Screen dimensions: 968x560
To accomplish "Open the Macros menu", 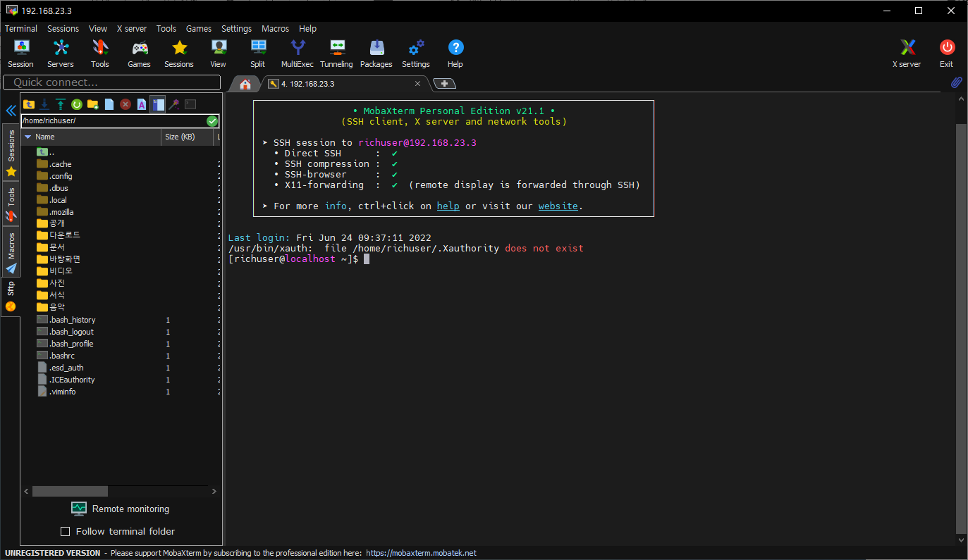I will coord(275,29).
